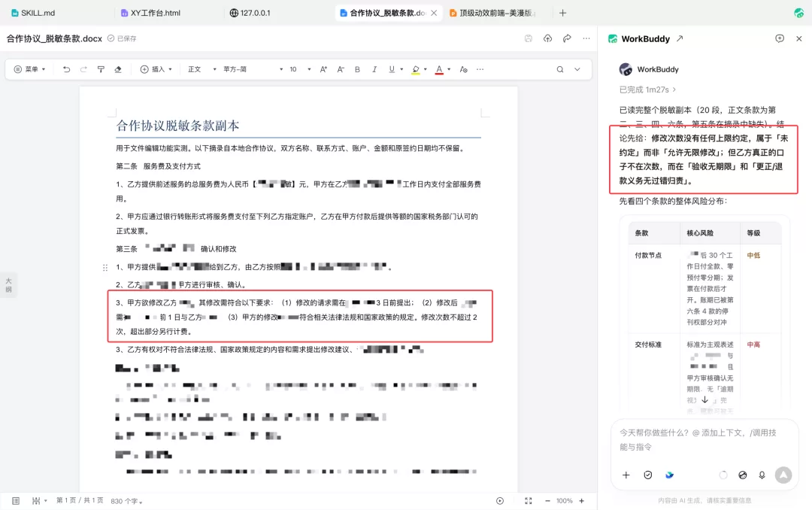Open the 菜单 menu dropdown
Image resolution: width=812 pixels, height=510 pixels.
pos(29,69)
